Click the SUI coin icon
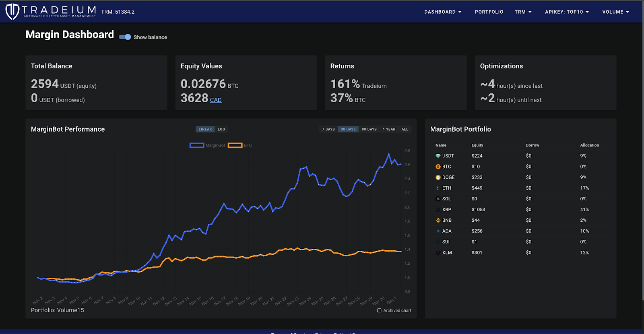This screenshot has width=644, height=334. (x=438, y=242)
